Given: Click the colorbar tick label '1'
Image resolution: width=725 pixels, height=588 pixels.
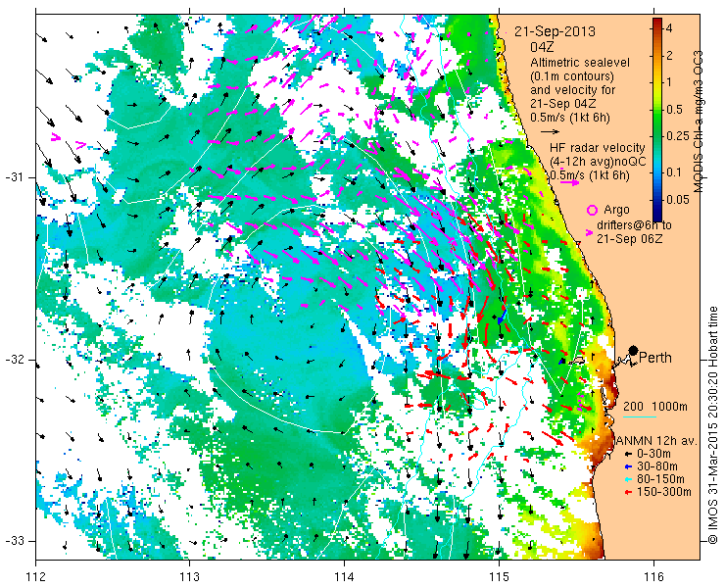Looking at the screenshot, I should 669,82.
